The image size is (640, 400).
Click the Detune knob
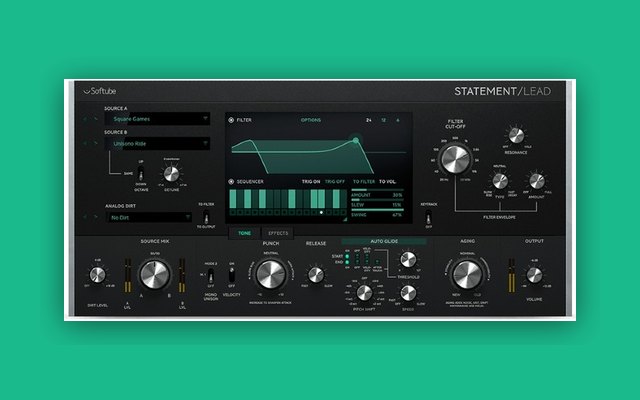click(x=171, y=174)
